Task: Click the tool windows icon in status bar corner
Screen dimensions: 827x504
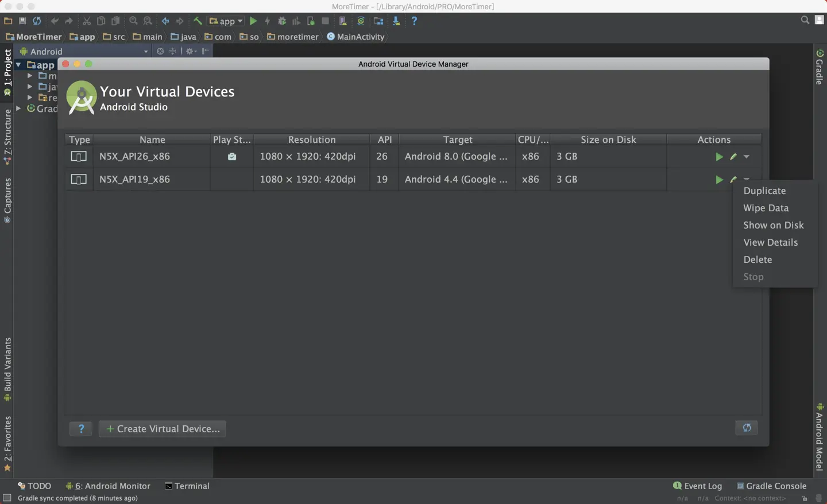Action: click(7, 498)
